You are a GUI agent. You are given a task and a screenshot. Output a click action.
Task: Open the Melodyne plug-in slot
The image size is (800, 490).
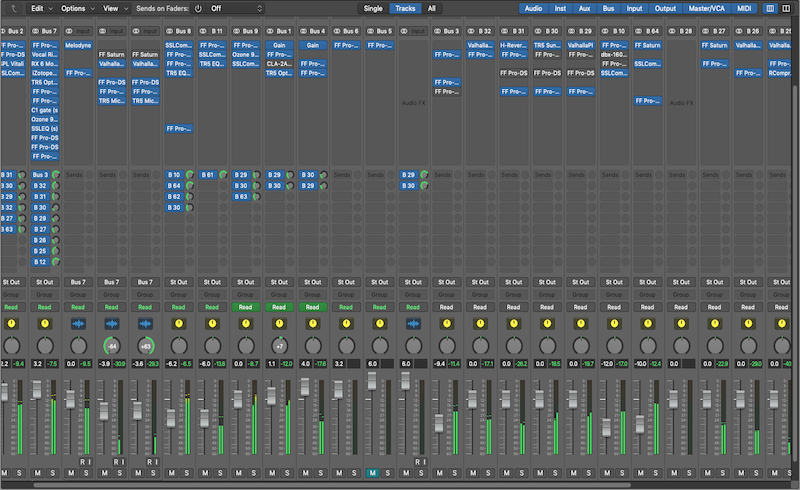point(78,46)
